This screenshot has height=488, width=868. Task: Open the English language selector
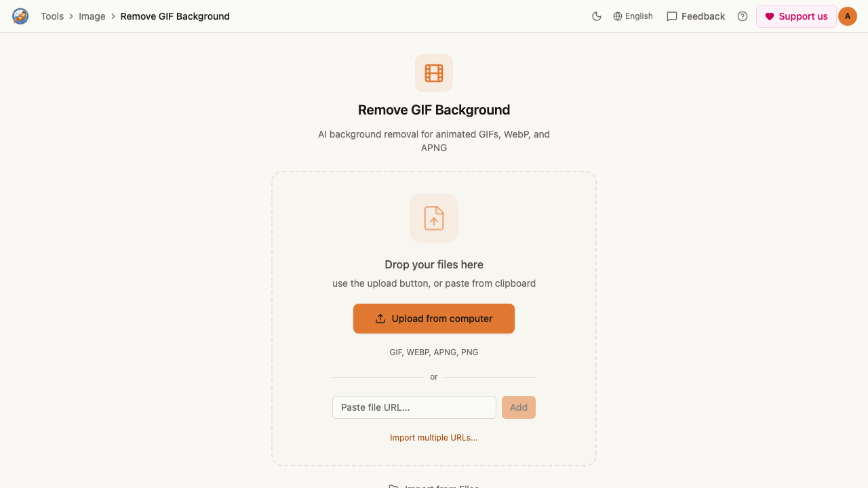tap(633, 16)
